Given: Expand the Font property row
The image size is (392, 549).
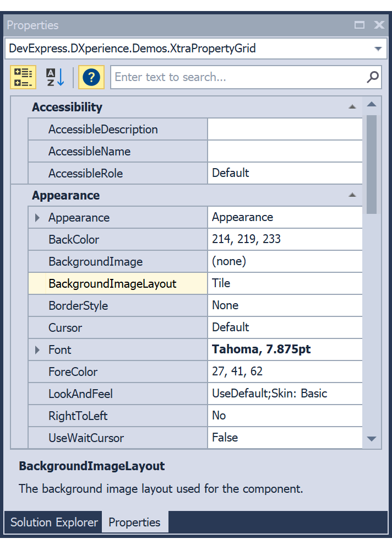Looking at the screenshot, I should pos(37,349).
